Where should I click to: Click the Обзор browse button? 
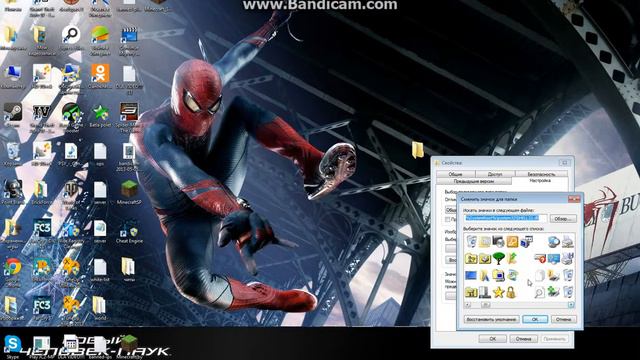click(x=563, y=219)
